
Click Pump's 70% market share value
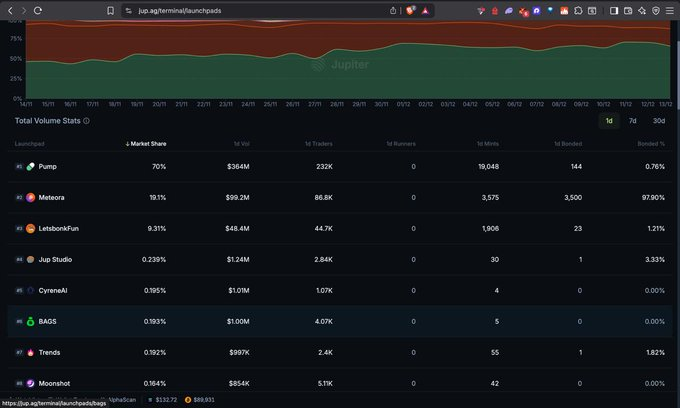pos(159,166)
